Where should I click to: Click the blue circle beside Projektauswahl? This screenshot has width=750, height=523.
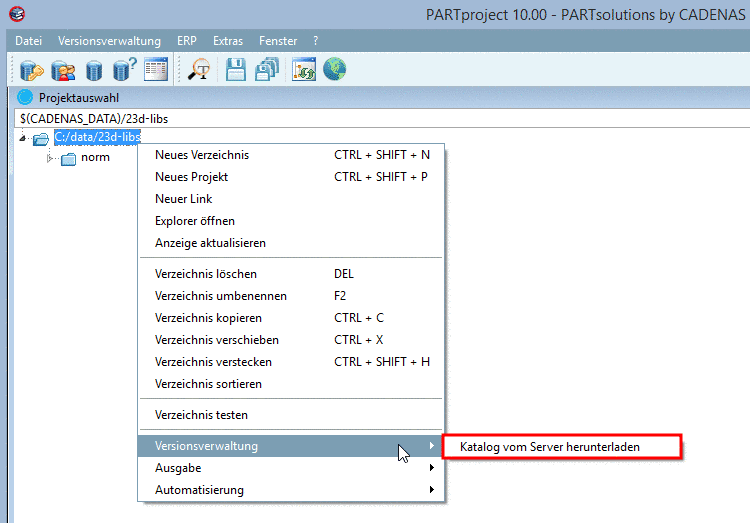click(x=25, y=98)
